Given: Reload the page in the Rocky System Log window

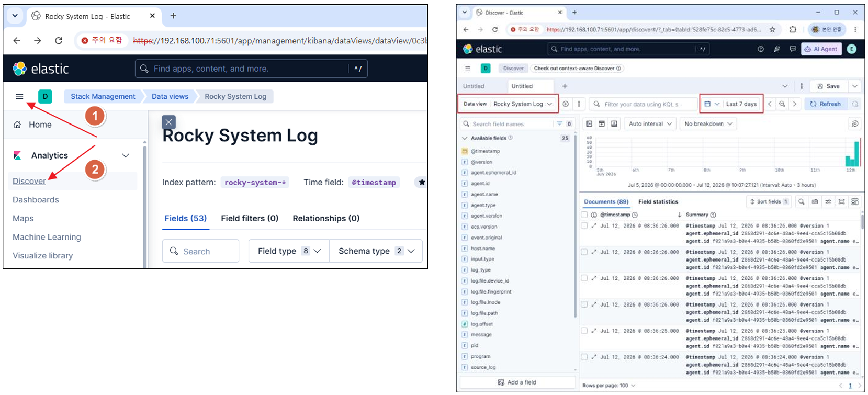Looking at the screenshot, I should coord(59,40).
